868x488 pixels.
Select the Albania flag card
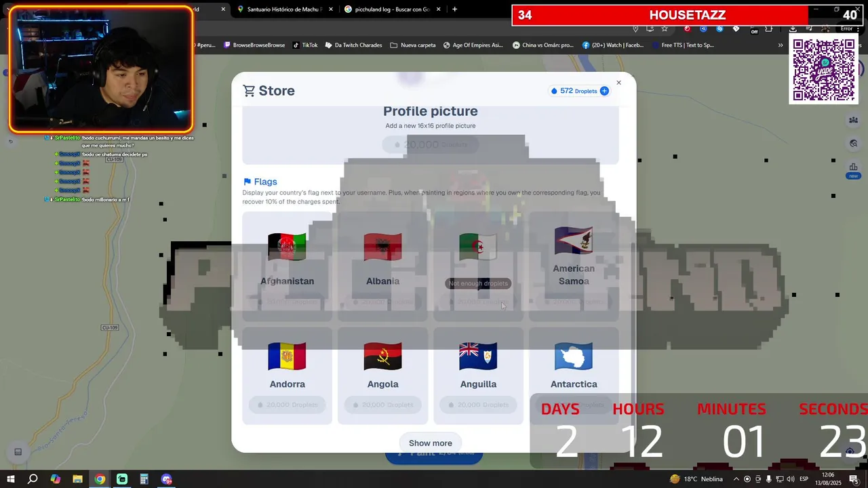pos(383,266)
